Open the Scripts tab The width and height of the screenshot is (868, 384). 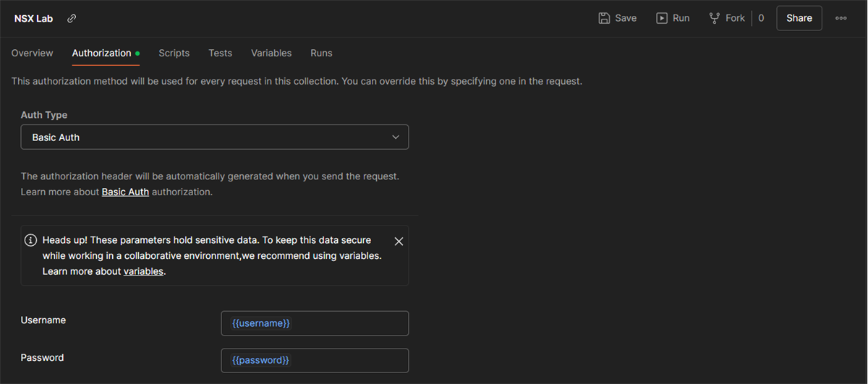tap(174, 53)
